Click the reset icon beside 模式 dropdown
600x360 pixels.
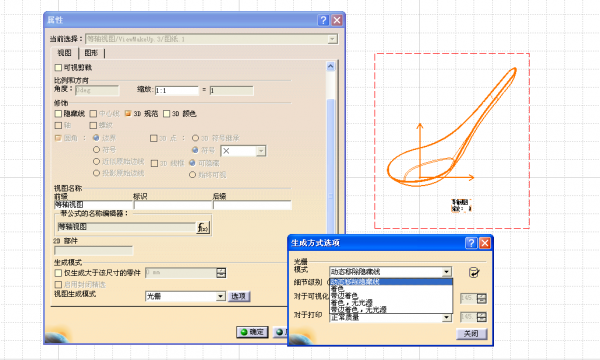[474, 272]
